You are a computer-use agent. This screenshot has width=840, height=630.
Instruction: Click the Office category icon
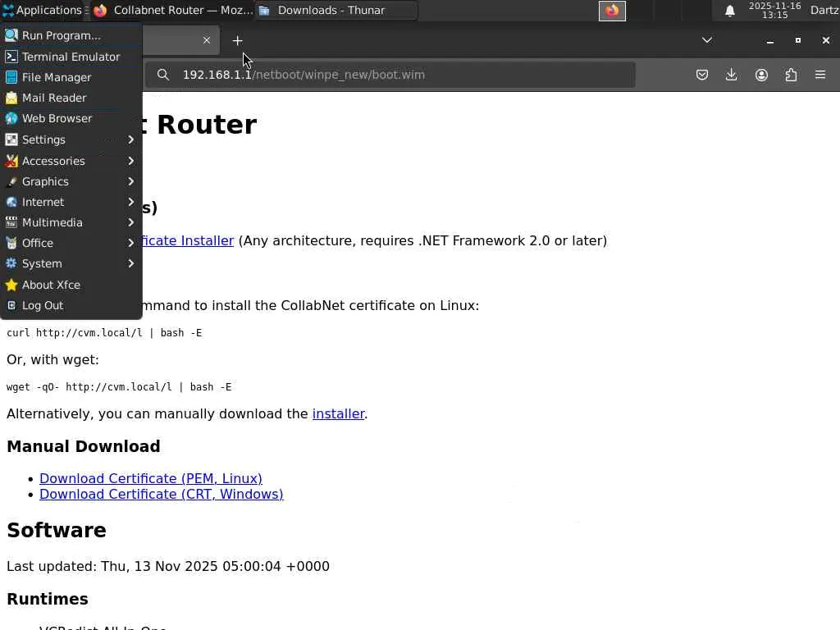pos(11,243)
